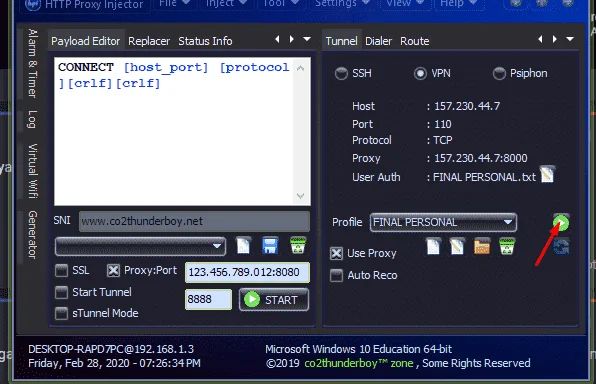596x384 pixels.
Task: Uncheck the Use Proxy checkbox
Action: click(x=336, y=253)
